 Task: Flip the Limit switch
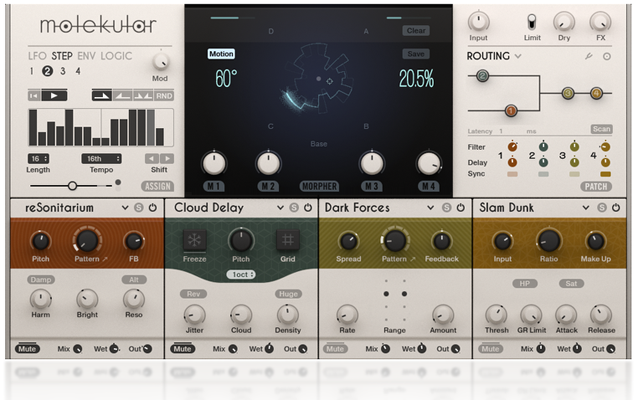[x=531, y=22]
